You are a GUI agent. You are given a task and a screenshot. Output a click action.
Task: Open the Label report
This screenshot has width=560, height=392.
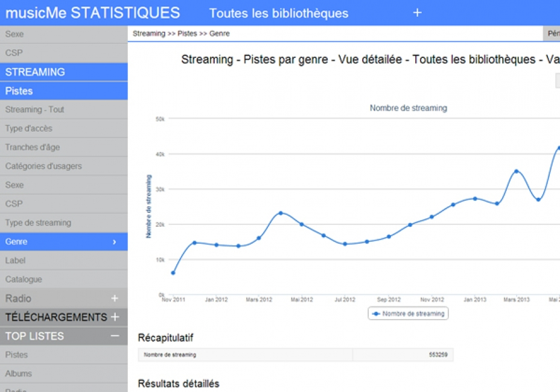(63, 261)
